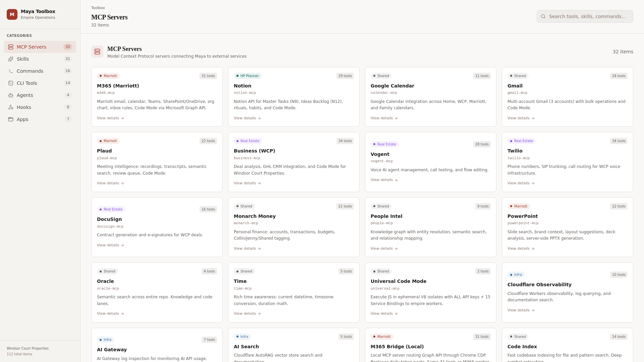
Task: Click the 'powerpoint-mcp' identifier text
Action: pyautogui.click(x=523, y=223)
